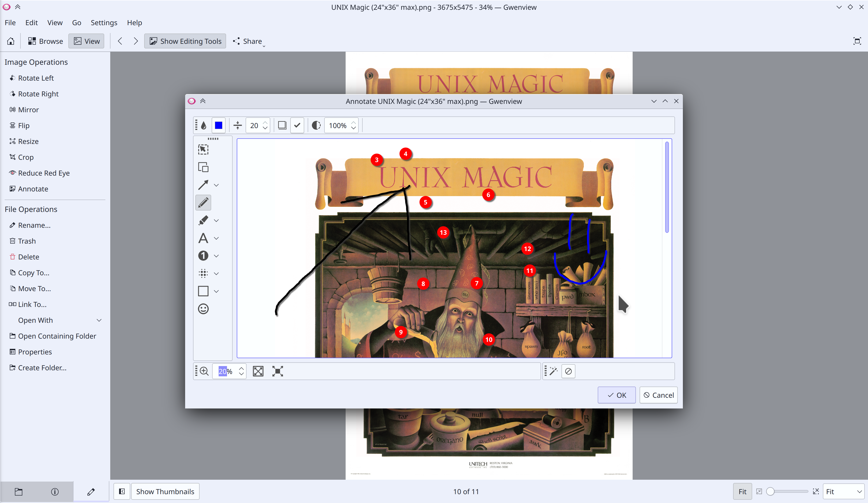
Task: Select the Blur pixelate tool
Action: pos(203,273)
